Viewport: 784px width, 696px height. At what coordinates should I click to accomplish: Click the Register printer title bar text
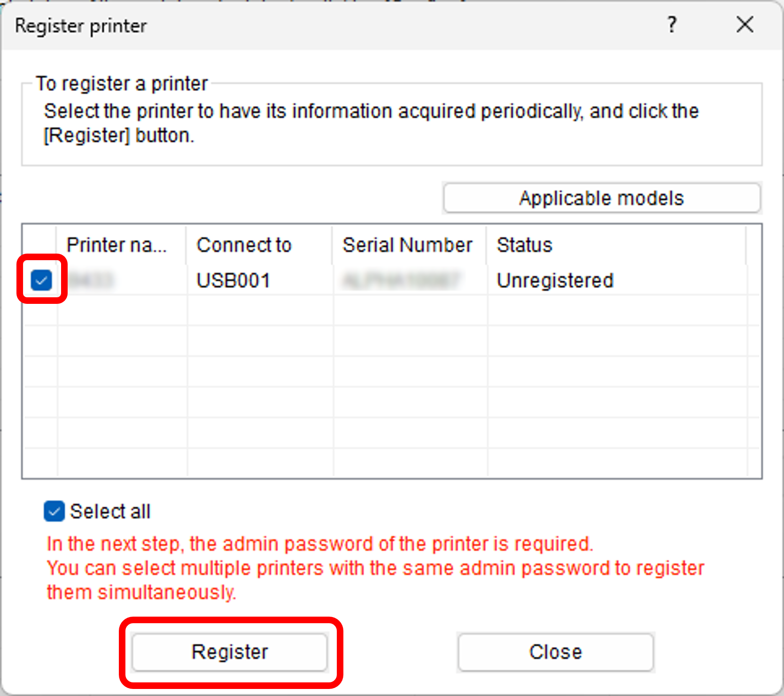81,26
